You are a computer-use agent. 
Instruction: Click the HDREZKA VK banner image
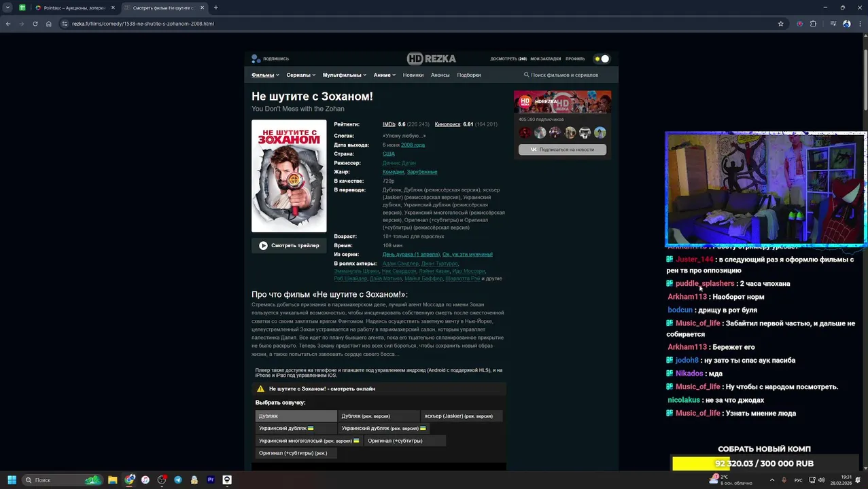click(562, 102)
